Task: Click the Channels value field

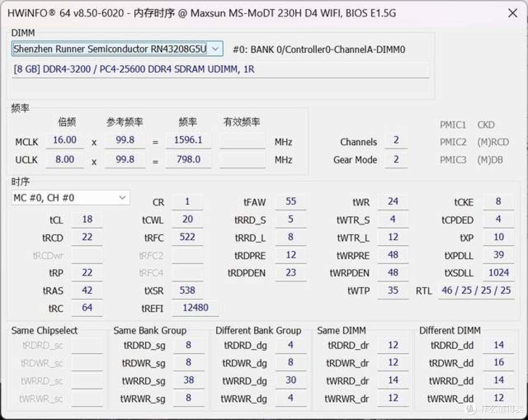Action: 396,140
